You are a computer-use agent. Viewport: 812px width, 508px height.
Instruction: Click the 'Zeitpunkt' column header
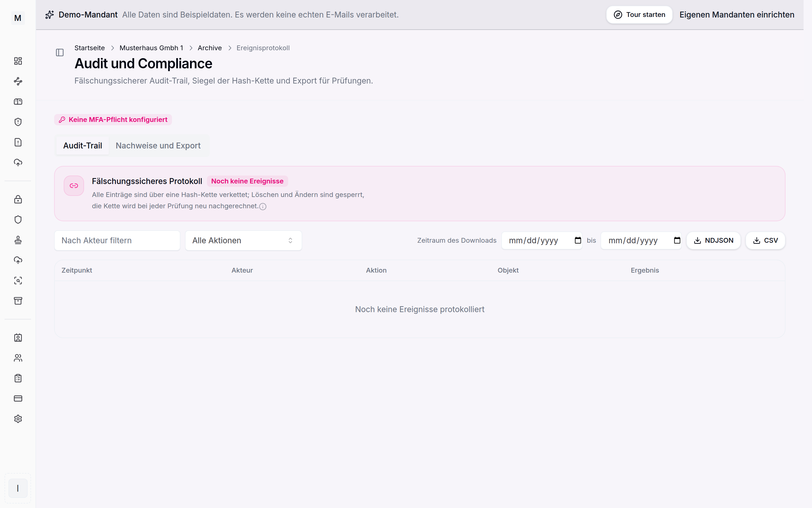coord(77,270)
